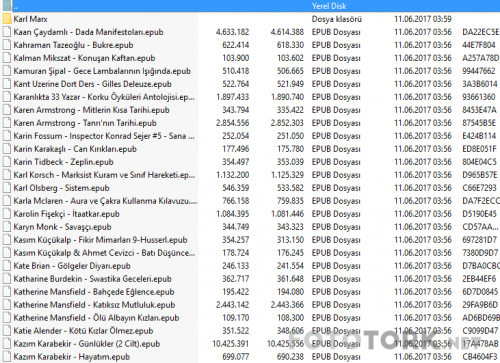
Task: Select 'Karla Mclaren - Aura ve Çakra' file name
Action: click(x=105, y=201)
